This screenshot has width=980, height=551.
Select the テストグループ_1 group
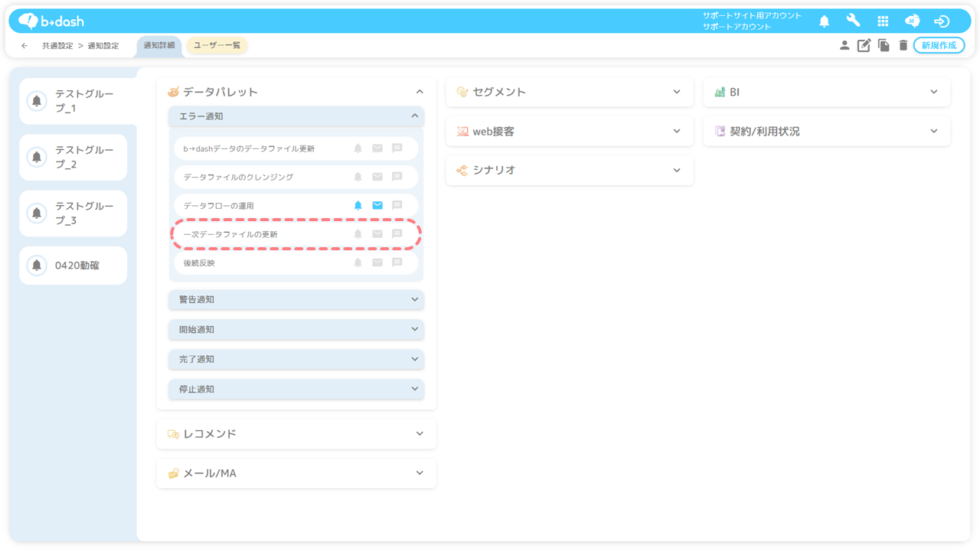point(78,101)
